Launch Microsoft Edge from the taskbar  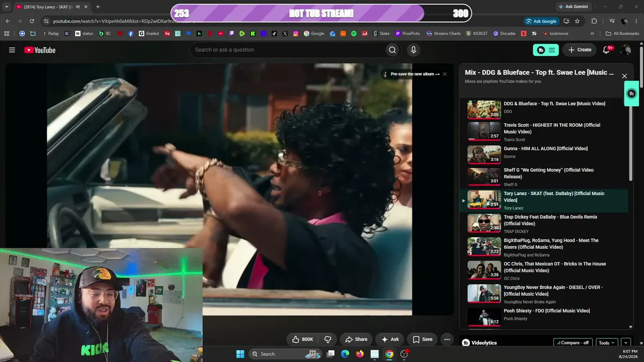pos(345,354)
